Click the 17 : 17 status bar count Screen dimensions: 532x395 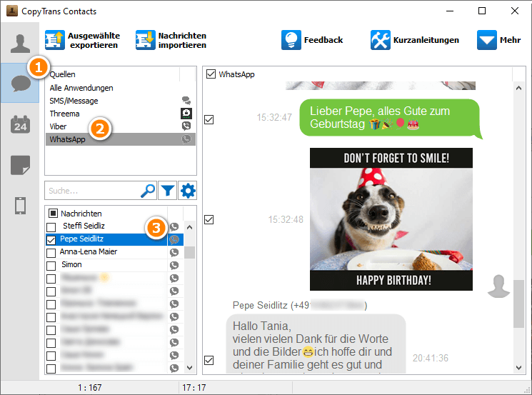pyautogui.click(x=194, y=388)
